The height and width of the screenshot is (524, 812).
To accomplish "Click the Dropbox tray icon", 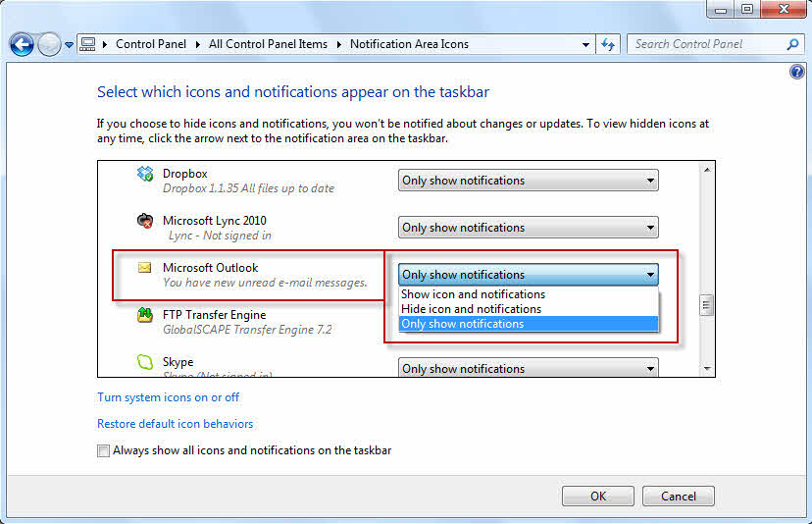I will pyautogui.click(x=145, y=174).
